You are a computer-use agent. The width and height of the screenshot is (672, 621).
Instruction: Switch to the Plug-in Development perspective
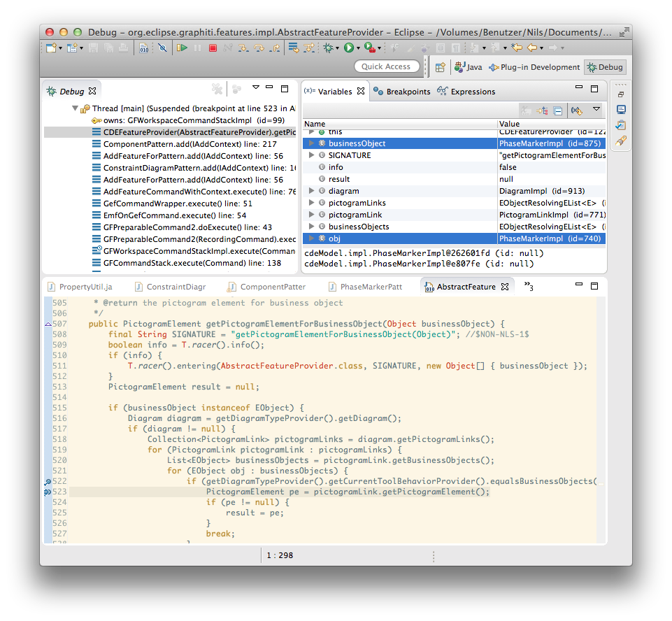(x=534, y=67)
